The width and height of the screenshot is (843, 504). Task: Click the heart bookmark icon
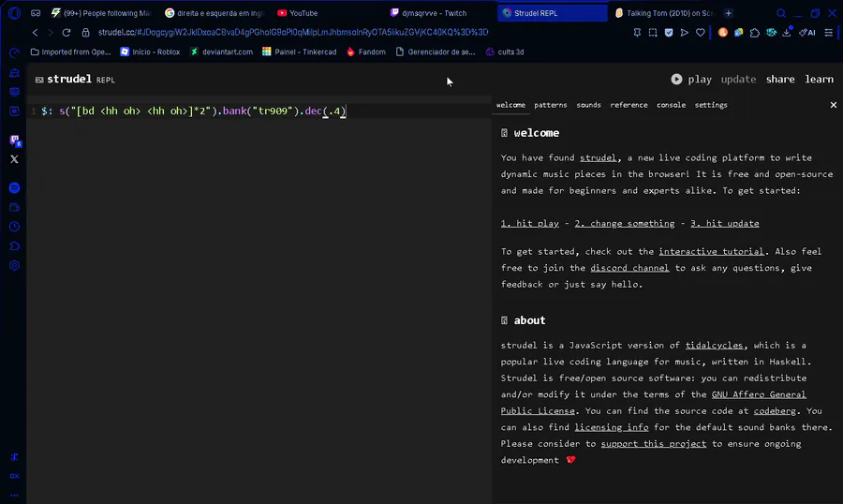coord(700,33)
